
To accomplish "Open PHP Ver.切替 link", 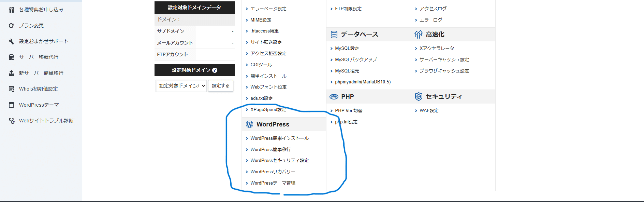I will pos(349,110).
